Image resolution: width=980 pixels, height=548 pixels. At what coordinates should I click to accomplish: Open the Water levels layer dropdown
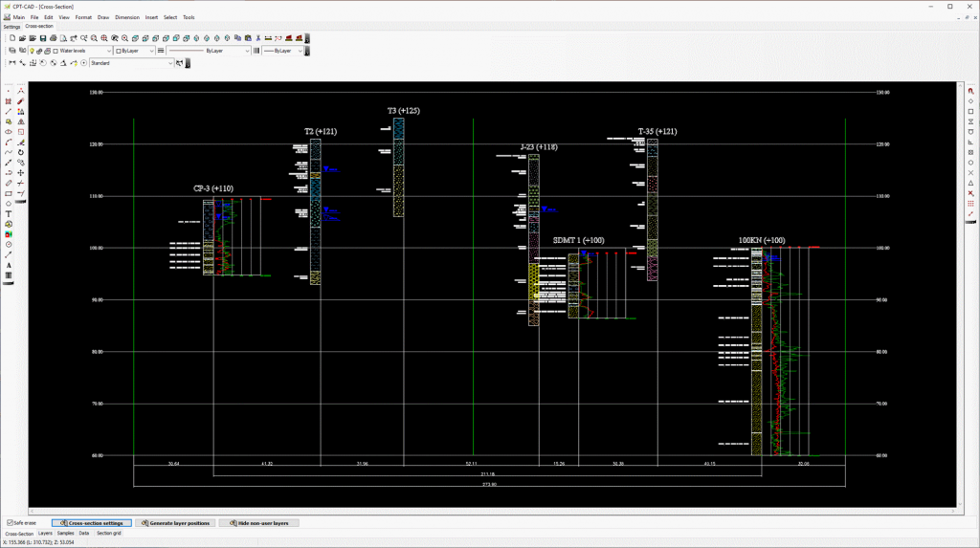pos(108,50)
